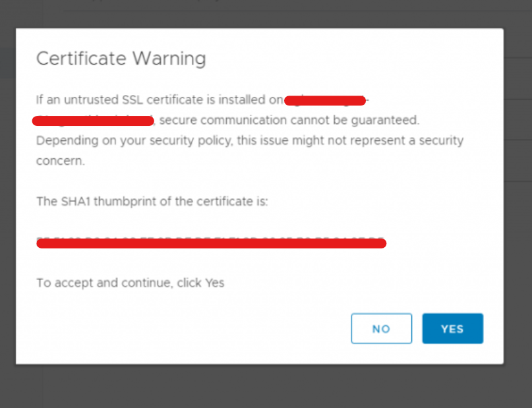Click 'The SHA1 thumbprint of the certificate is' line

[x=152, y=202]
